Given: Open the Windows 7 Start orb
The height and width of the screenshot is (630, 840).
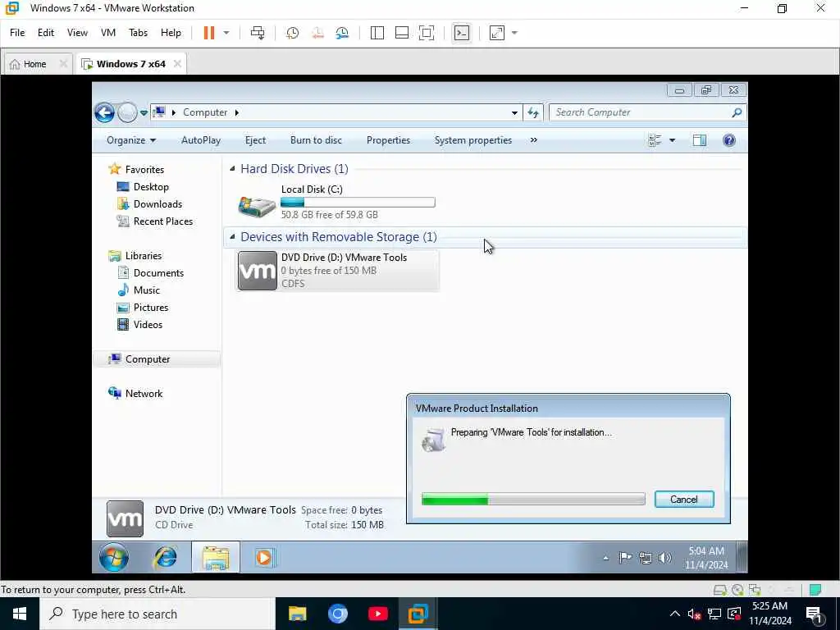Looking at the screenshot, I should (113, 558).
